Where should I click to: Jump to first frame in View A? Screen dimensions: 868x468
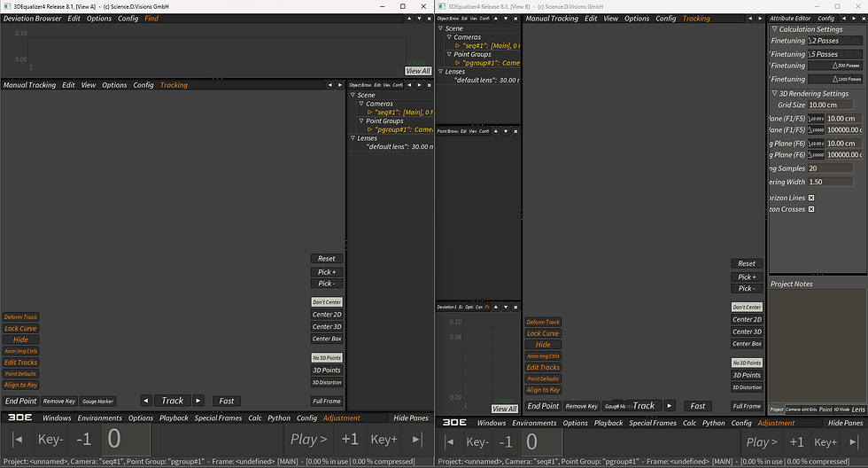18,440
